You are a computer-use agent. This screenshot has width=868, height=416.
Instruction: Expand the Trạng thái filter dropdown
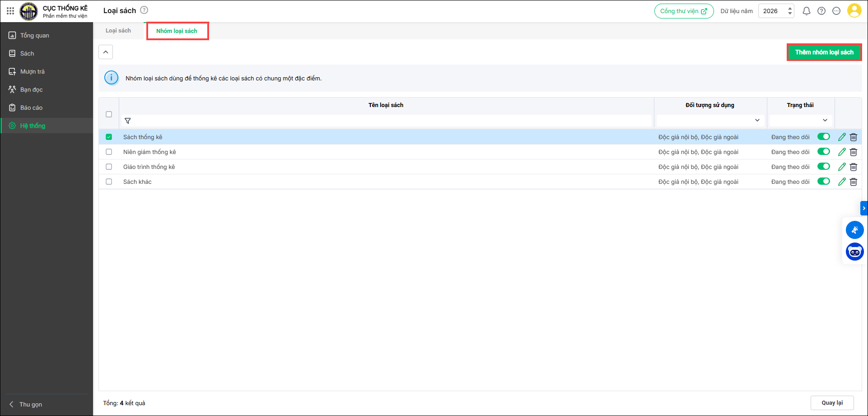coord(800,121)
